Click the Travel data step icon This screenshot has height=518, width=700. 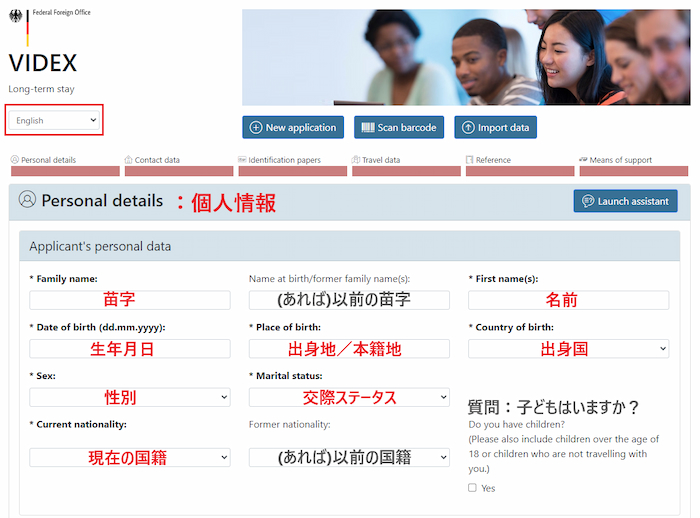(x=356, y=160)
